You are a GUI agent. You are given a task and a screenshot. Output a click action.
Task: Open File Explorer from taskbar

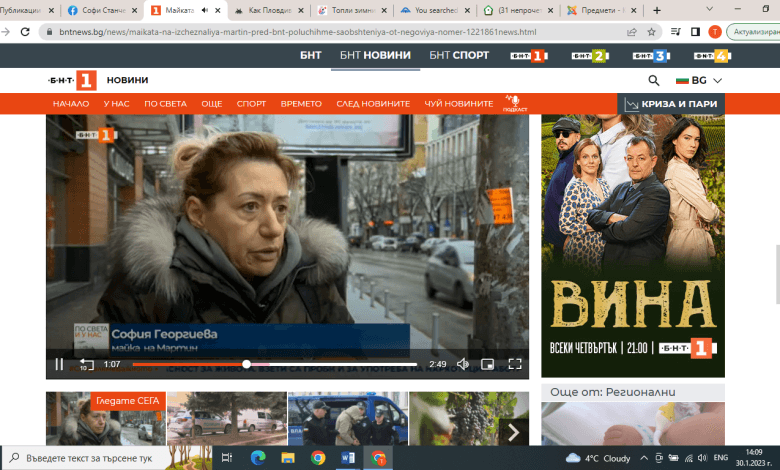[x=288, y=458]
